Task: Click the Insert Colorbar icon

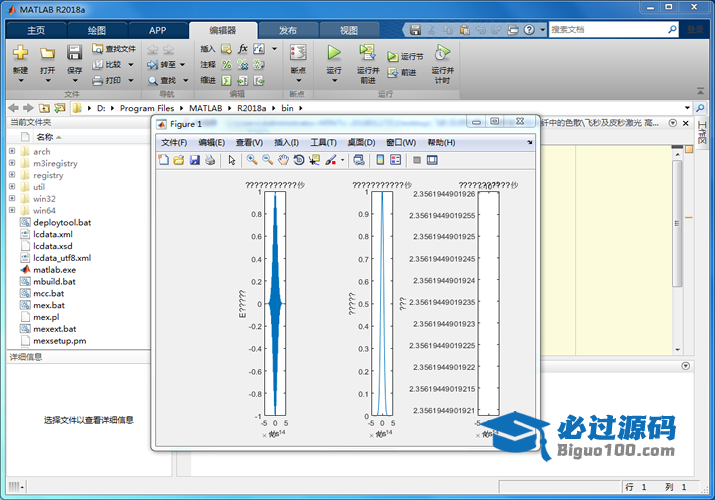Action: (380, 160)
